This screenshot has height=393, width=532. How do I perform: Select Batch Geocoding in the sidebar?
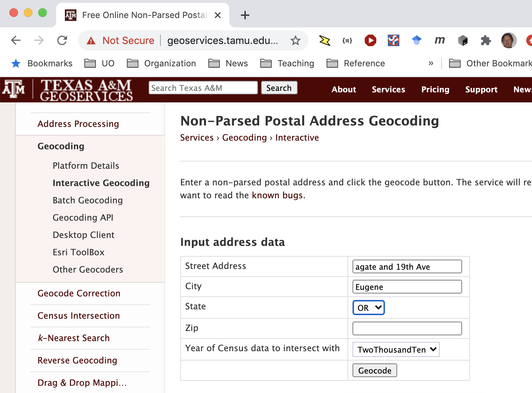88,200
